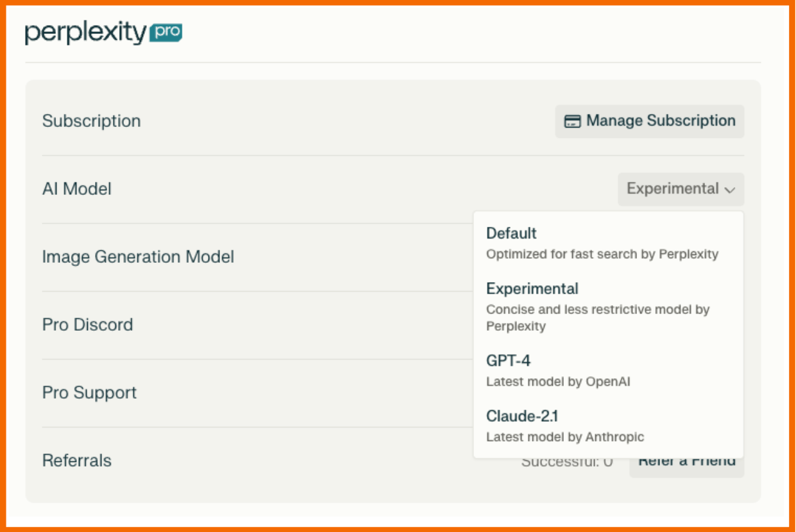Click the Pro Discord row label
796x532 pixels.
point(87,325)
